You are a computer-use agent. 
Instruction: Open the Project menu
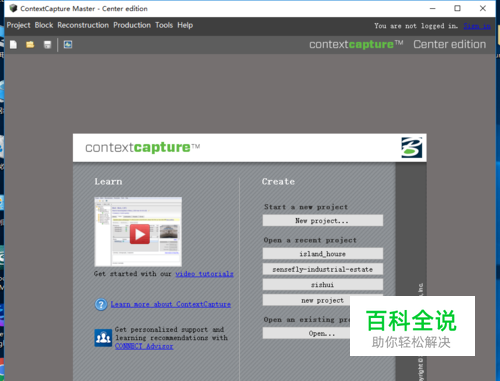click(x=18, y=25)
